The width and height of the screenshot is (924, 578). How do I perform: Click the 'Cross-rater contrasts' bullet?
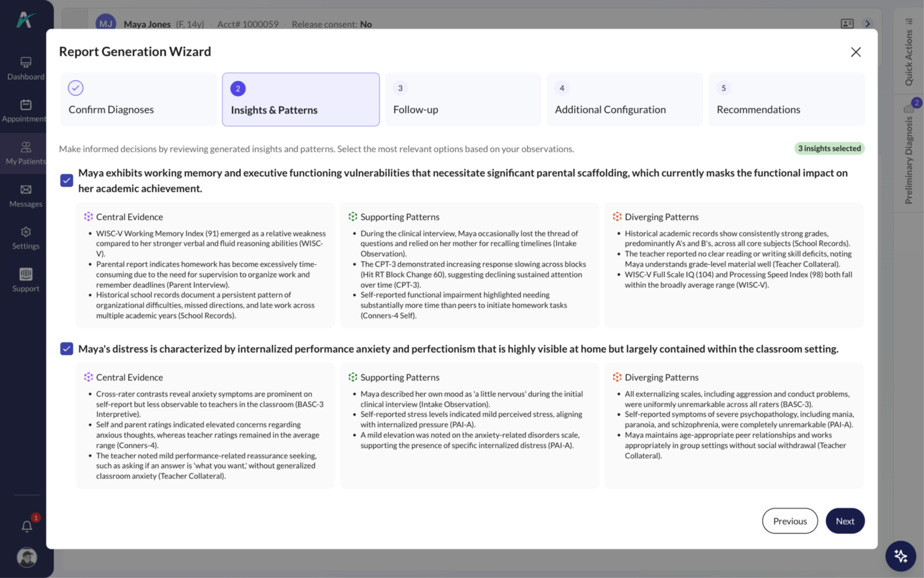[x=210, y=404]
